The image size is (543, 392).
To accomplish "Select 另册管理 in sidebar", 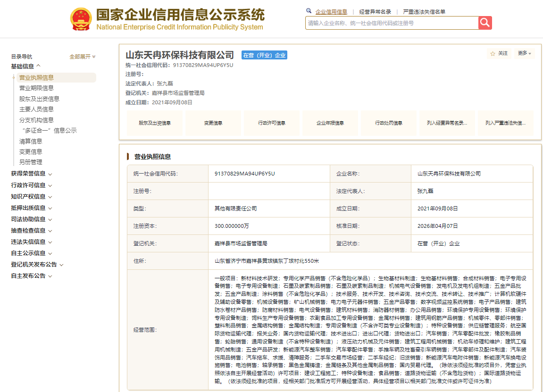I will click(31, 162).
